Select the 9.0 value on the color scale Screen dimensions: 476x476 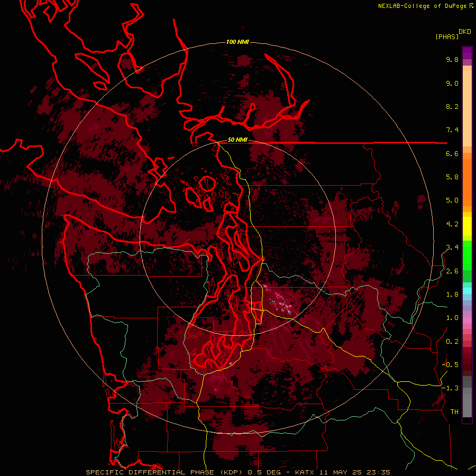point(452,83)
